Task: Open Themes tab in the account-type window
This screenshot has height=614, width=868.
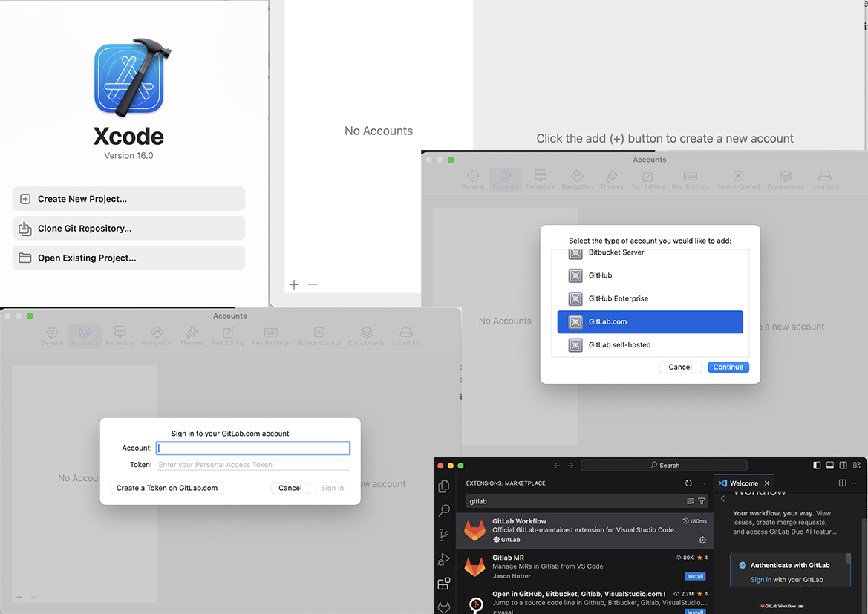Action: [x=611, y=180]
